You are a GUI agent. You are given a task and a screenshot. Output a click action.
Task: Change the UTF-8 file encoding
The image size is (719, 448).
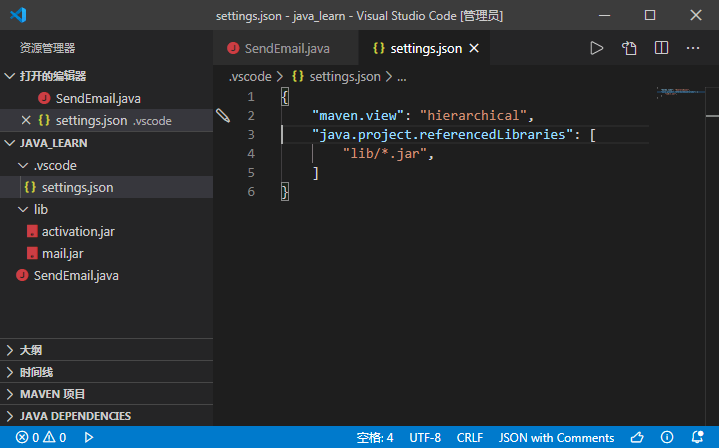425,437
